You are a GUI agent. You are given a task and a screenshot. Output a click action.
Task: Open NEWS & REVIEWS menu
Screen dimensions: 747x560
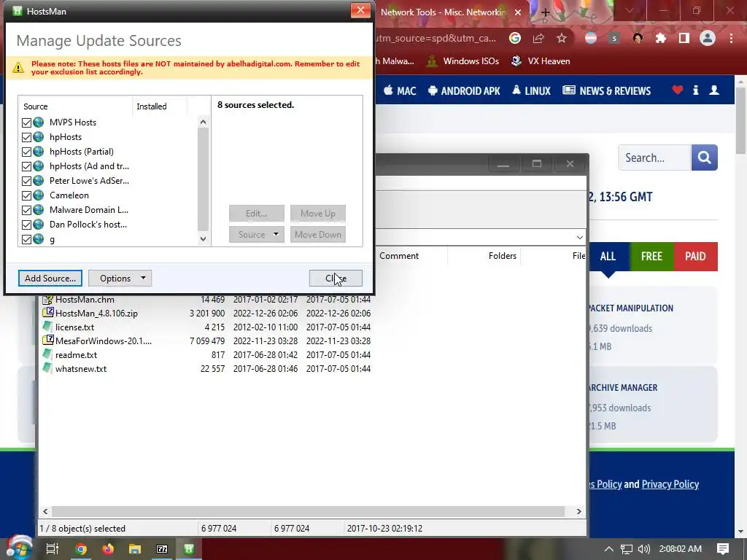tap(606, 90)
